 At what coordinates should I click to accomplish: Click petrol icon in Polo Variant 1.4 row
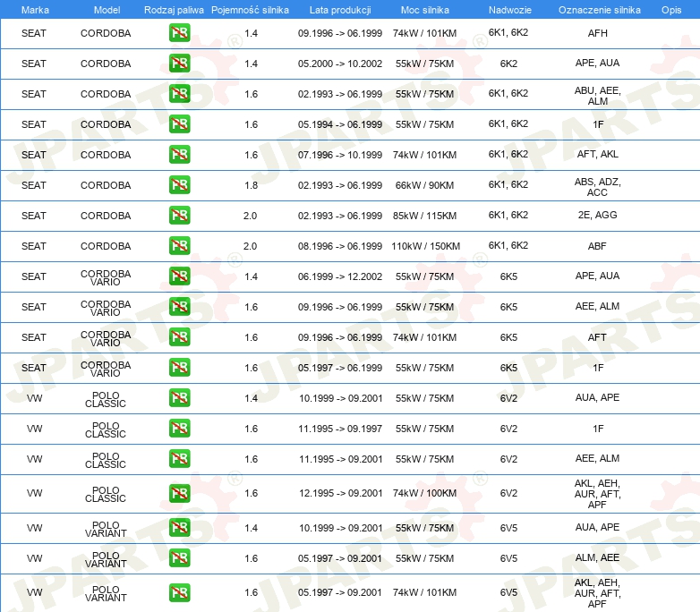point(179,528)
